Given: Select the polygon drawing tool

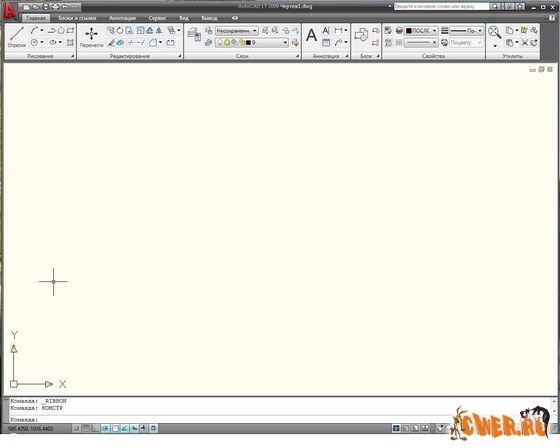Looking at the screenshot, I should point(61,31).
